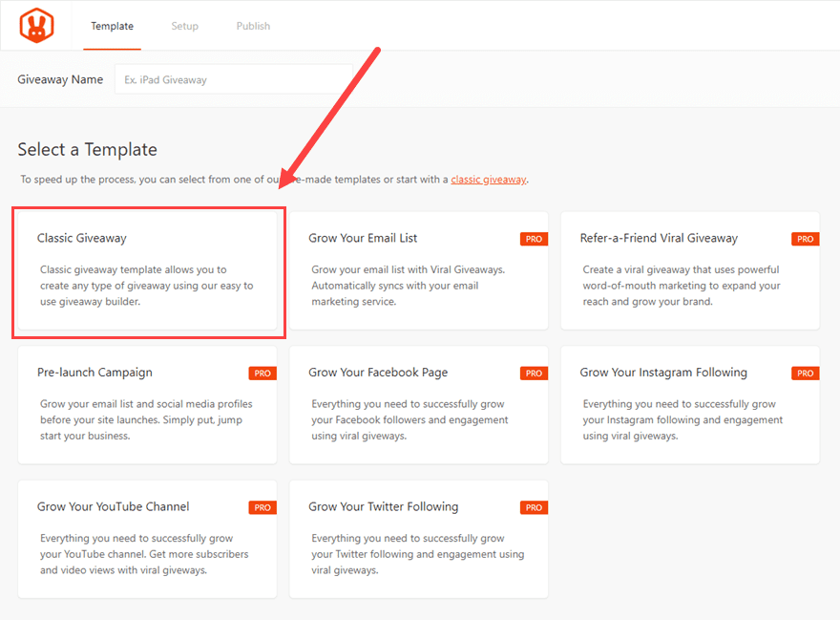This screenshot has height=620, width=840.
Task: Open the Setup tab
Action: tap(184, 26)
